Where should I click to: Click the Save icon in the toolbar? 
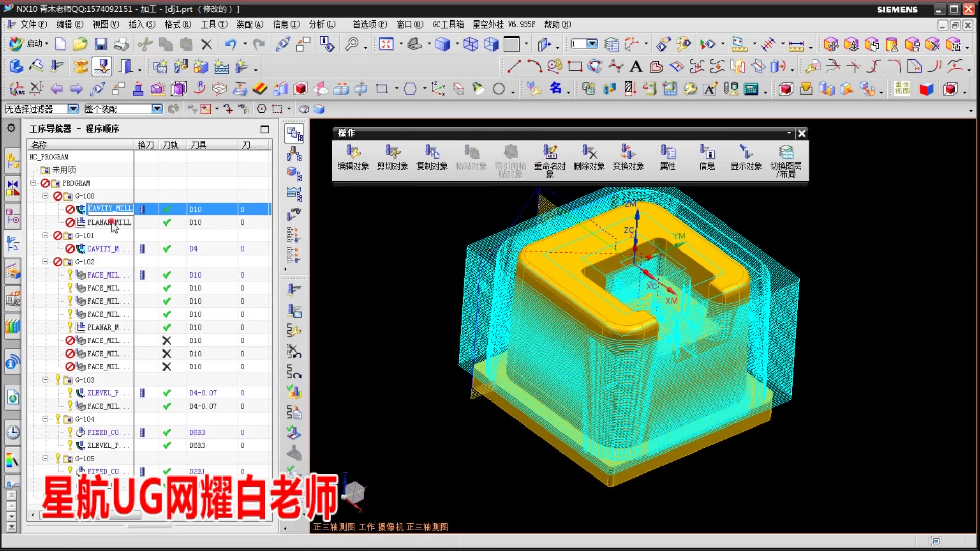[101, 44]
